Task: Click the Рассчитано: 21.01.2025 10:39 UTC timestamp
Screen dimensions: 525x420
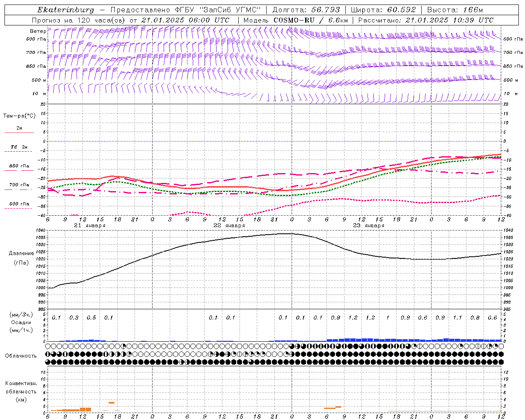Action: (426, 20)
